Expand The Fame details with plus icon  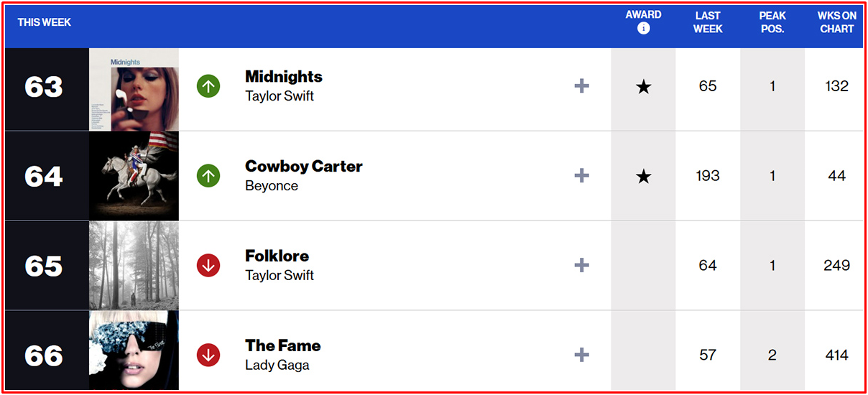(582, 355)
